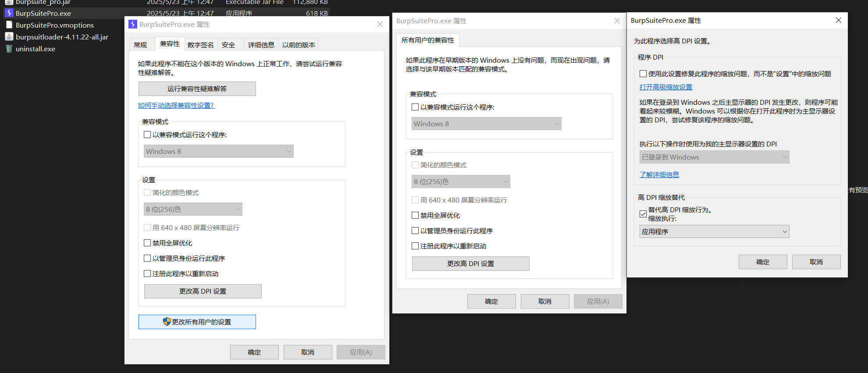Click the BurpSuitePro.vmoptions file icon
The height and width of the screenshot is (373, 868).
[9, 25]
